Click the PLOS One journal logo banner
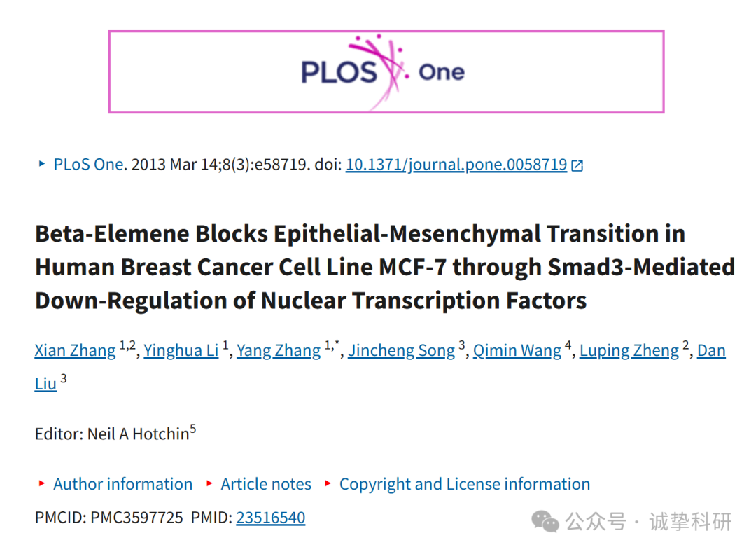This screenshot has height=552, width=756. coord(386,72)
